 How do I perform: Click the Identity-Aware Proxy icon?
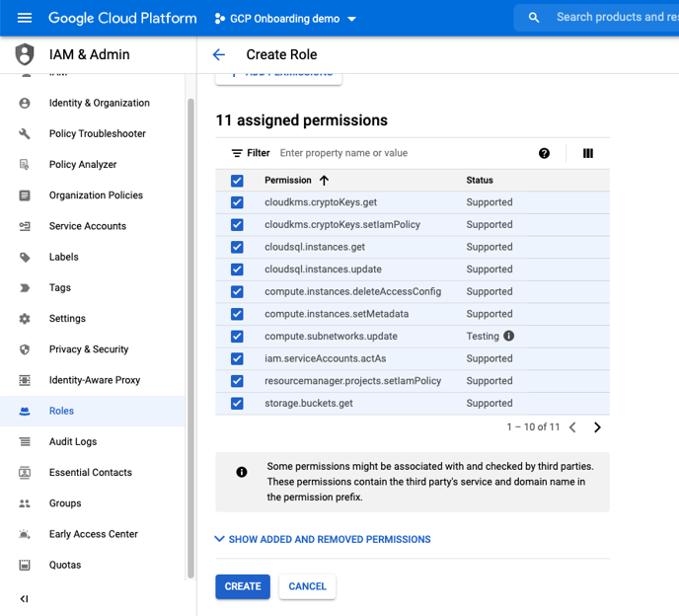(x=25, y=380)
